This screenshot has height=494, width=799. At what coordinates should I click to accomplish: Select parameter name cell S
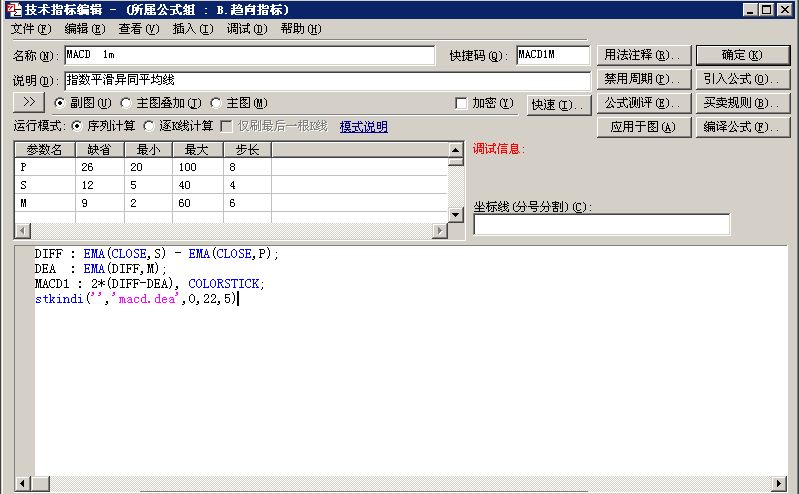45,185
